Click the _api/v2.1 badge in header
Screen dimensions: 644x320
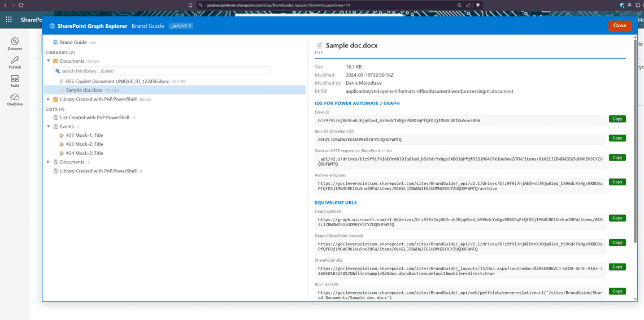[181, 26]
